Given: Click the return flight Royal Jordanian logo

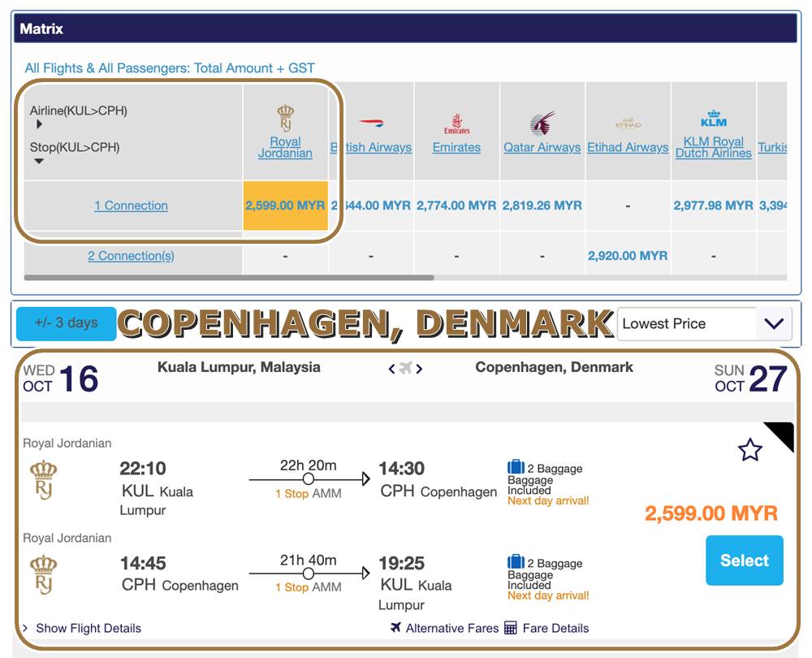Looking at the screenshot, I should coord(44,574).
